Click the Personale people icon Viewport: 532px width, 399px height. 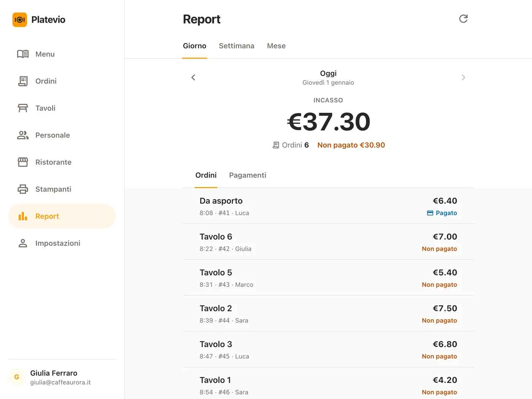(23, 135)
